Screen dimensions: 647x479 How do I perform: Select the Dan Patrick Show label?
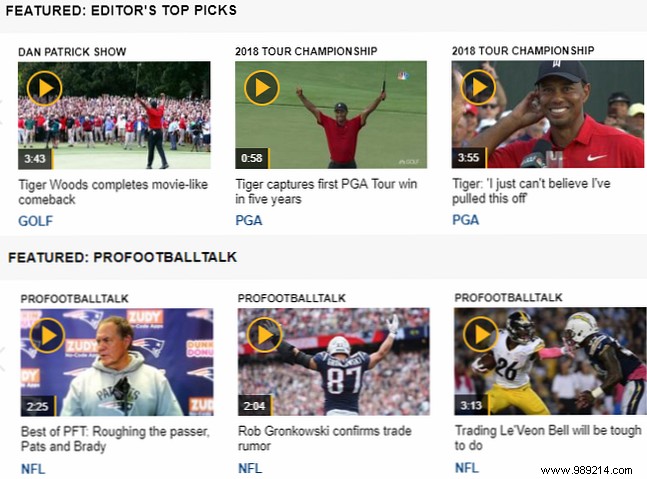tap(72, 52)
